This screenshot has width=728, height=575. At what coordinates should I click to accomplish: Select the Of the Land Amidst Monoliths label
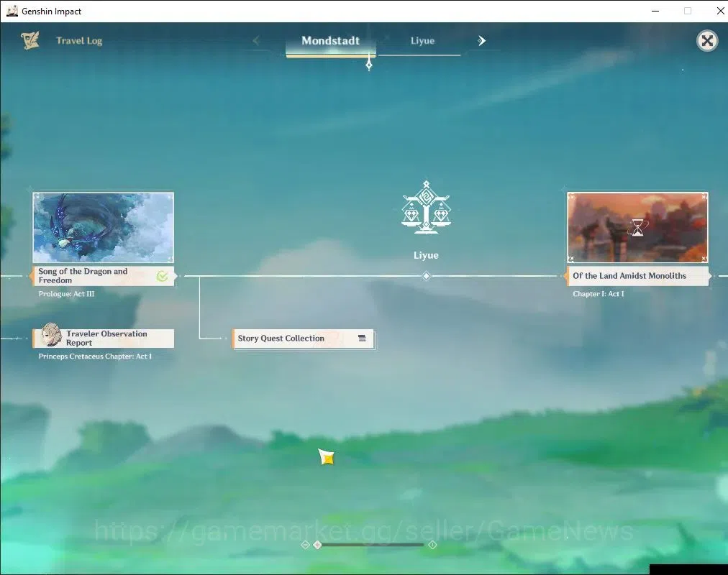[x=637, y=276]
